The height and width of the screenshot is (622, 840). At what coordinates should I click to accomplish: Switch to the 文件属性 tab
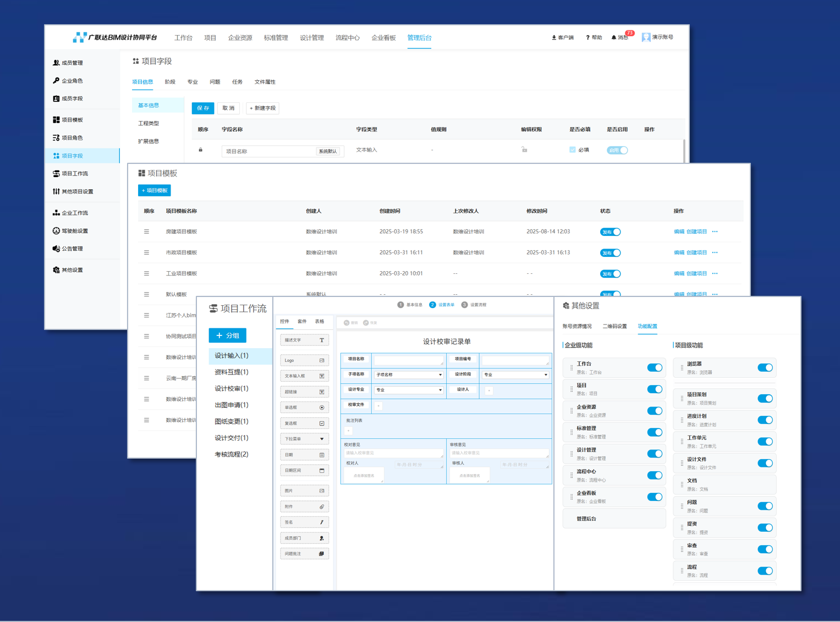click(x=265, y=82)
